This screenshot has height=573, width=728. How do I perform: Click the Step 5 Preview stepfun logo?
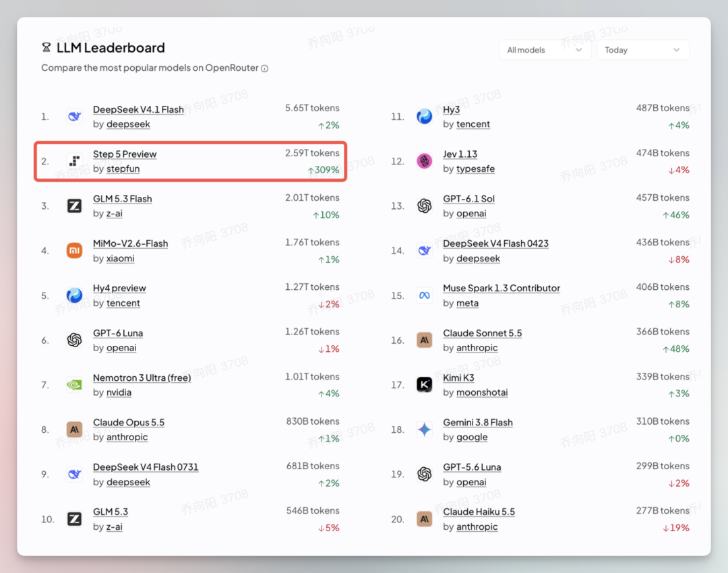pyautogui.click(x=74, y=161)
